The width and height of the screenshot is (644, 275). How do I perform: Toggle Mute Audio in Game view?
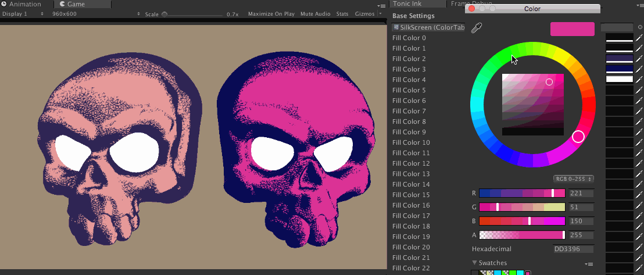315,14
